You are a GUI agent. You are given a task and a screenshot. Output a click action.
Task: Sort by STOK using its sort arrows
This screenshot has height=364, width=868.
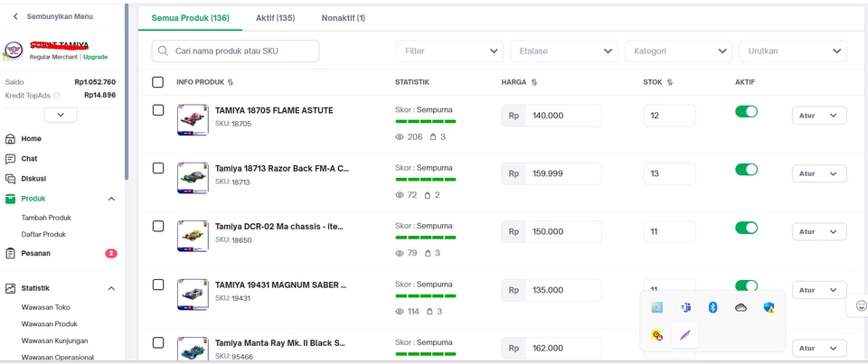pos(670,82)
